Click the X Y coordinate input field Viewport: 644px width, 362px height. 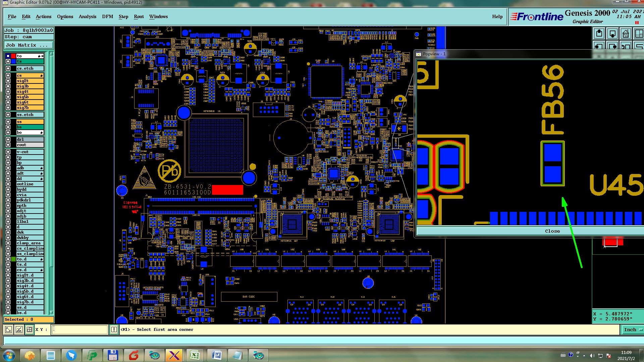pyautogui.click(x=80, y=329)
